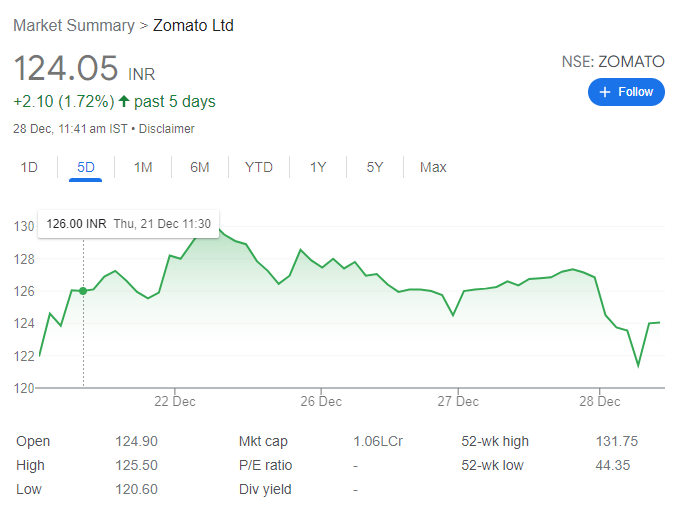Click the 124.05 current price
Screen dimensions: 688x513
66,68
